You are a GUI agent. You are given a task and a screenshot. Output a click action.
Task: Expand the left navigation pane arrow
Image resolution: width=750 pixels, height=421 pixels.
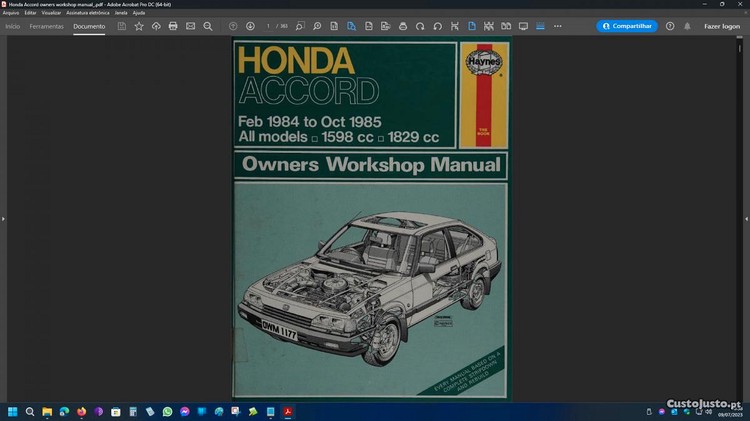(x=4, y=218)
